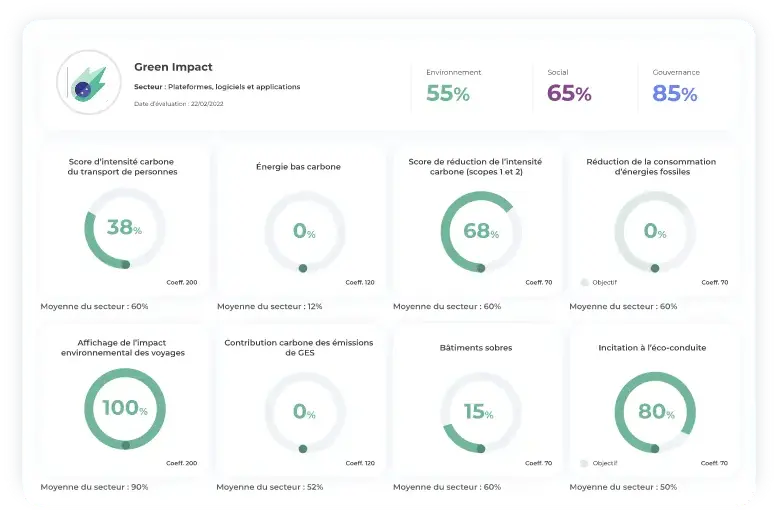This screenshot has width=778, height=514.
Task: Switch to the Social 65% score
Action: pyautogui.click(x=569, y=93)
